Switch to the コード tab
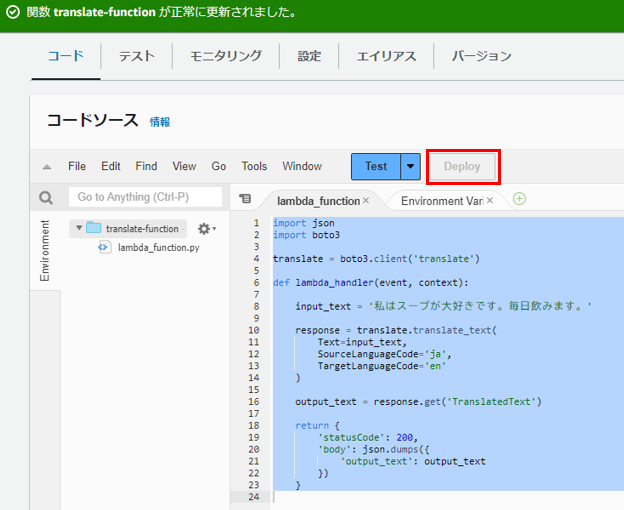Viewport: 624px width, 510px height. click(x=66, y=56)
